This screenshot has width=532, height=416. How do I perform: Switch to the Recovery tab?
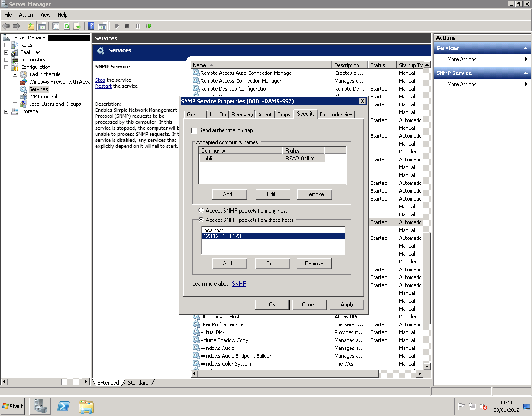[242, 115]
